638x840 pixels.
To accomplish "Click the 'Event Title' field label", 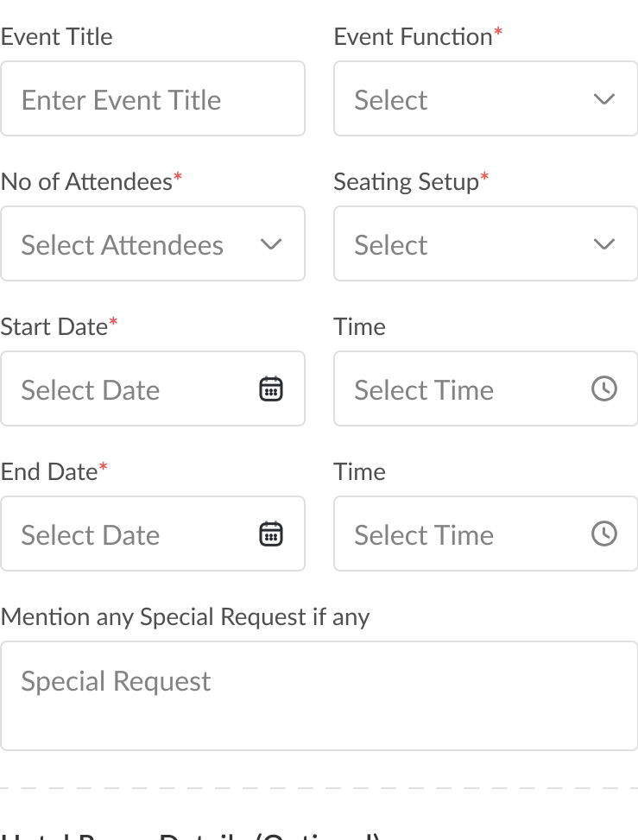I will [x=57, y=37].
